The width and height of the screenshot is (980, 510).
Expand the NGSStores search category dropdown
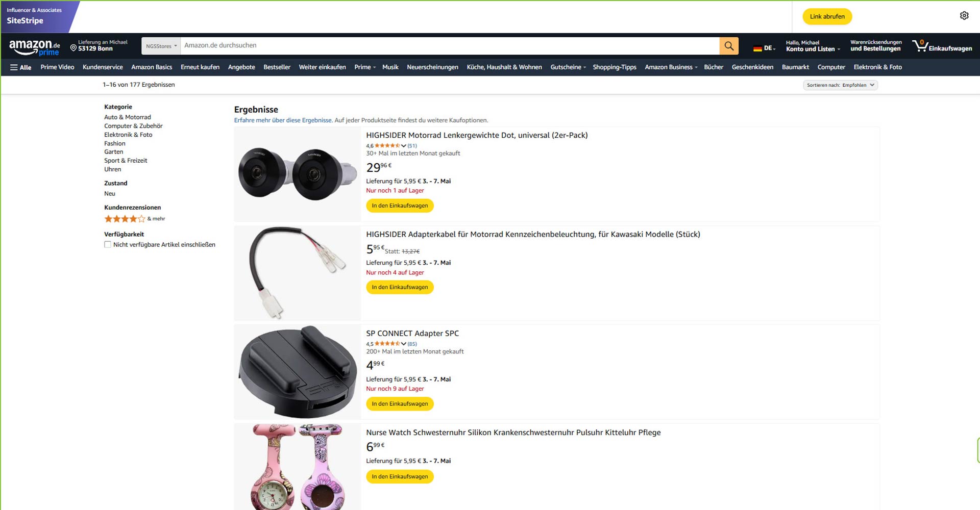tap(161, 46)
